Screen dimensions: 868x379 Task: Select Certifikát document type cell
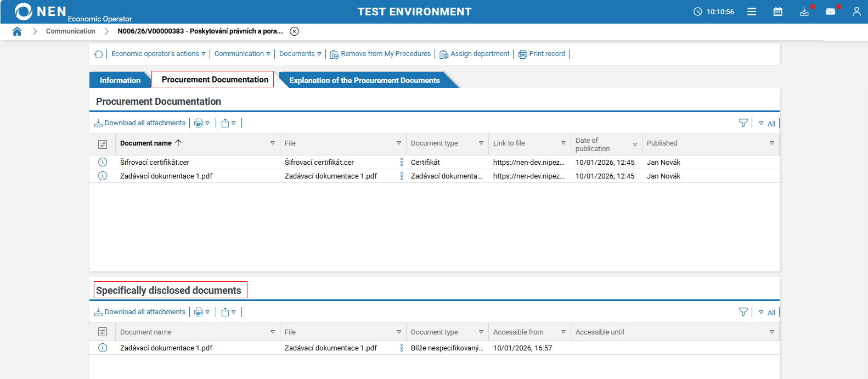click(425, 162)
